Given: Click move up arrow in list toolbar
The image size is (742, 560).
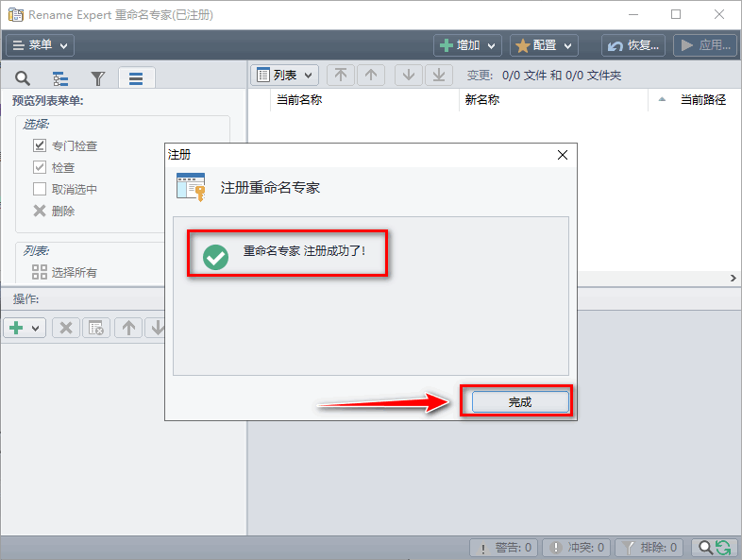Looking at the screenshot, I should pos(371,75).
